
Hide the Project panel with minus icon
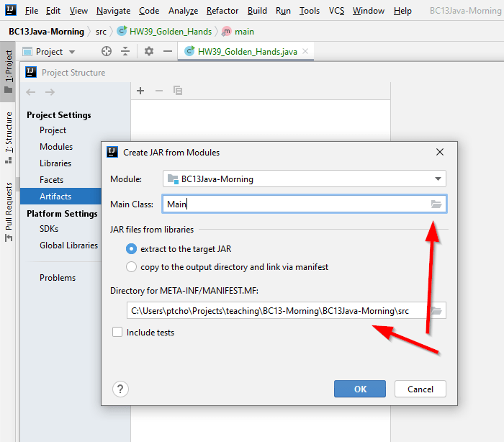168,51
